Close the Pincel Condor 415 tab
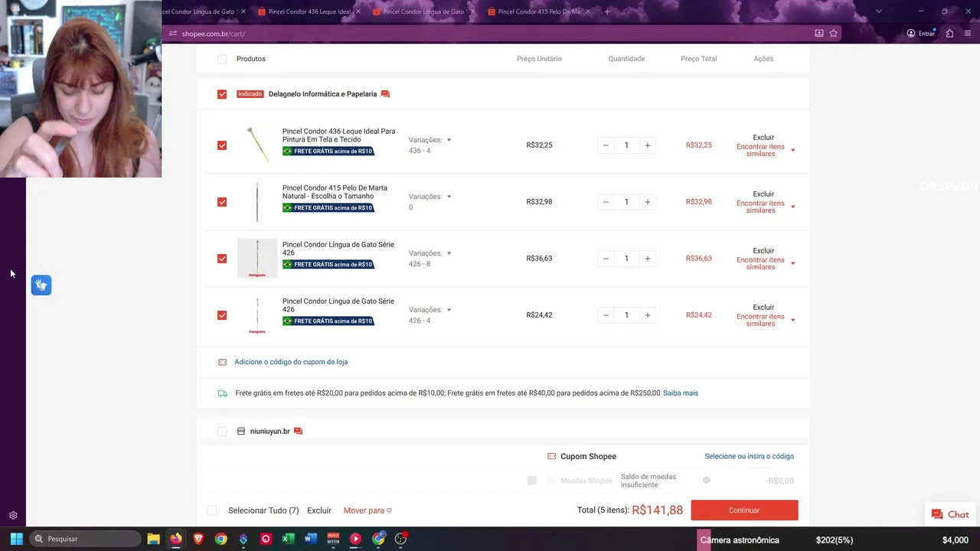 click(587, 11)
